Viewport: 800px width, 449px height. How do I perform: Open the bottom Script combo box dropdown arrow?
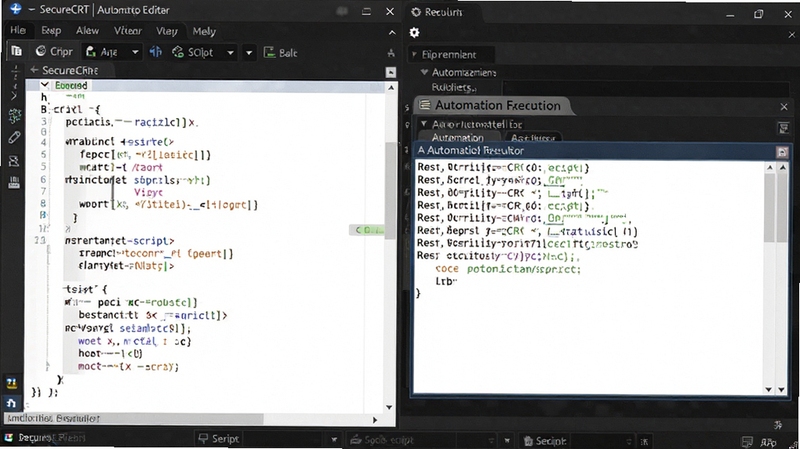[x=334, y=439]
